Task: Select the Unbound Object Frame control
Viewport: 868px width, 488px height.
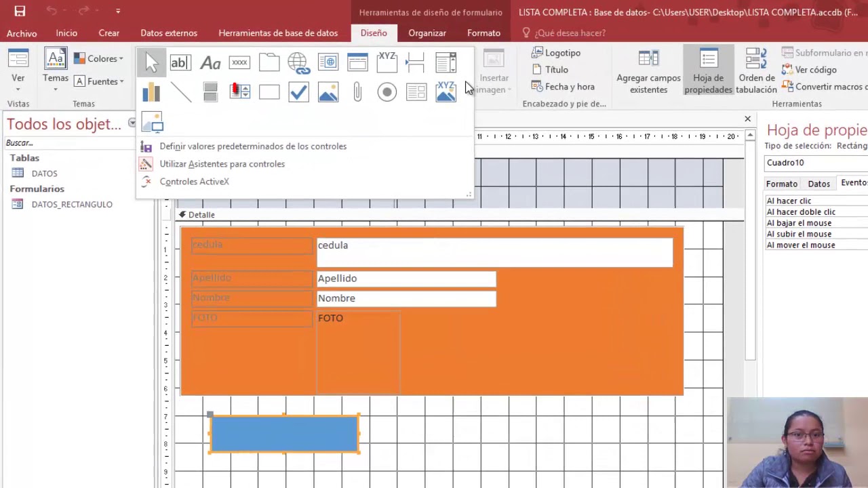Action: pos(328,91)
